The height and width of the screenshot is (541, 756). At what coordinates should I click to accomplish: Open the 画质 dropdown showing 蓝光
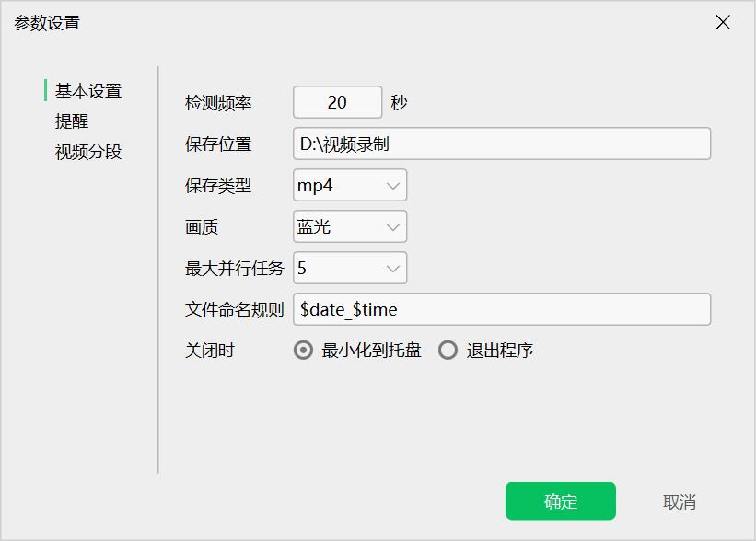coord(350,227)
